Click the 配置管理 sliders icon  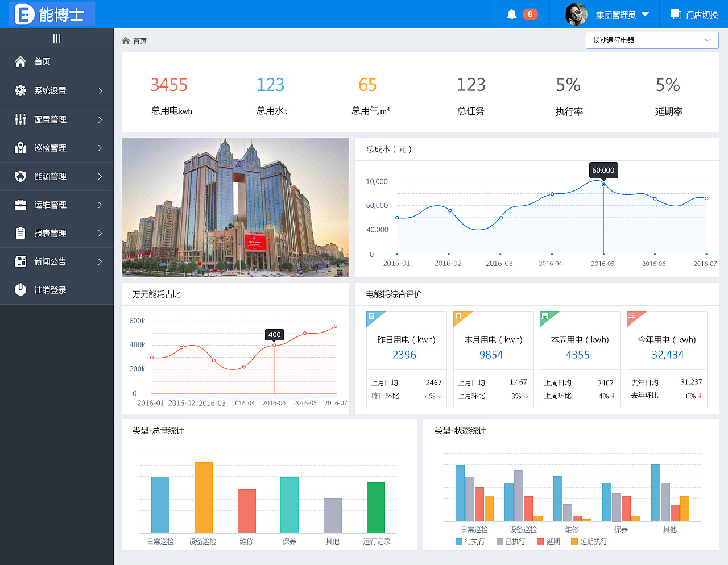point(20,119)
